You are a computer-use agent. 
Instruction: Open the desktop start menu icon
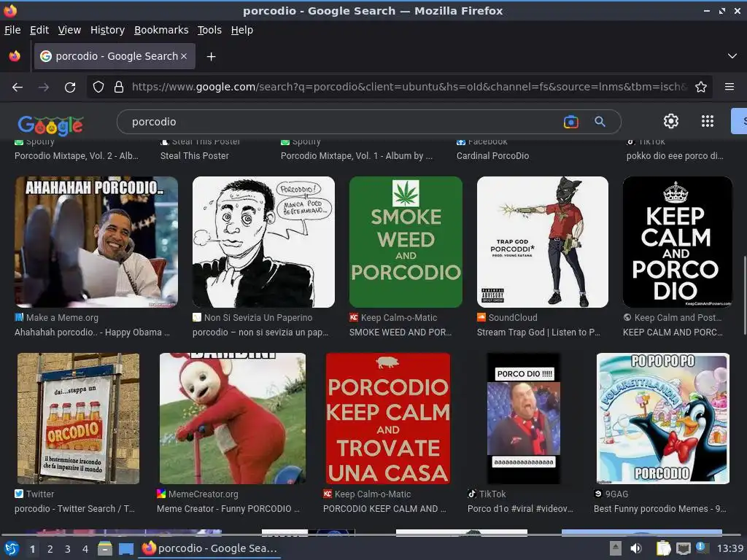(x=12, y=548)
